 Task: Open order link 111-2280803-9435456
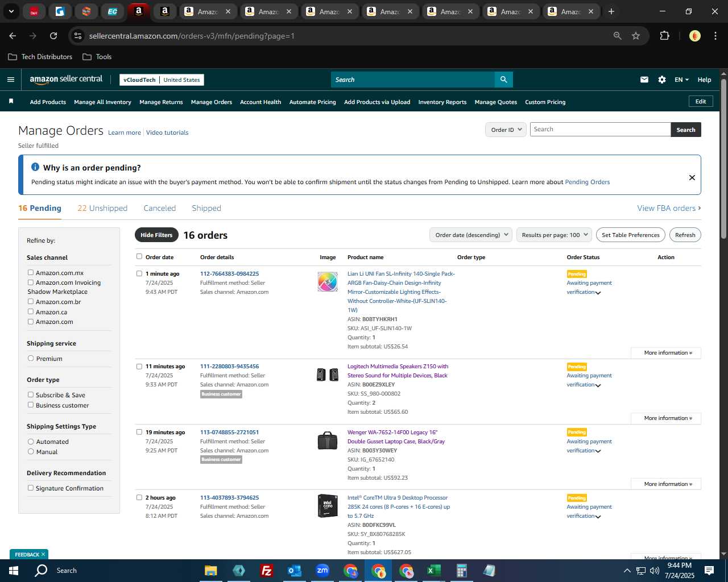tap(229, 367)
